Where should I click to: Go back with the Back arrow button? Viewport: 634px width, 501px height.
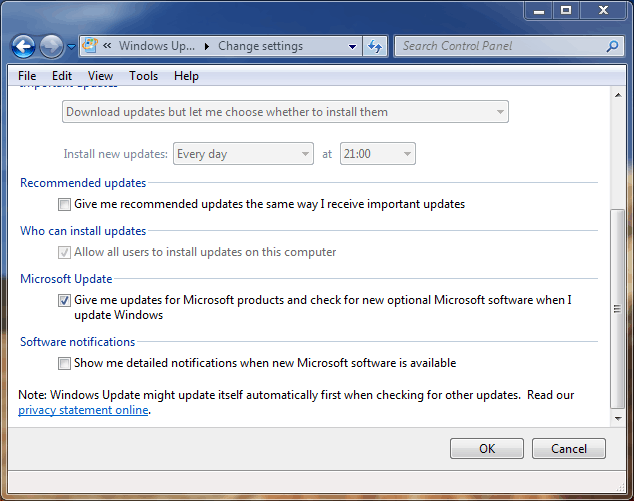click(23, 47)
